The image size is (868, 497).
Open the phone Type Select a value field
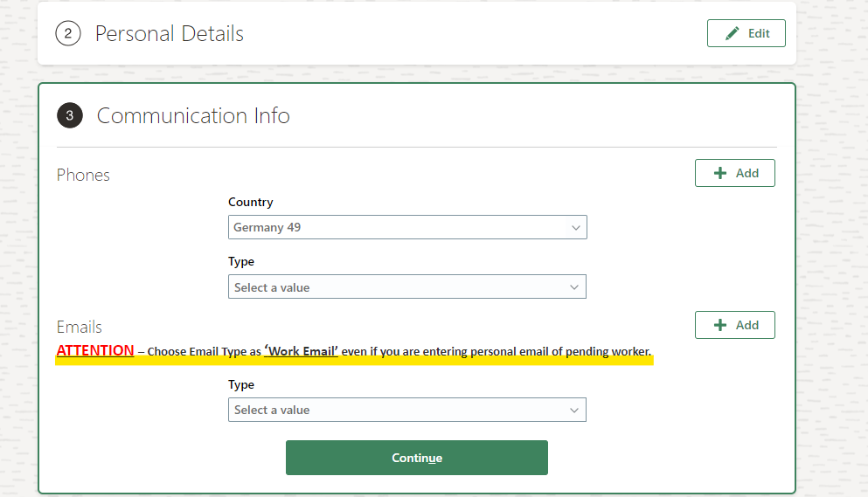pyautogui.click(x=406, y=286)
